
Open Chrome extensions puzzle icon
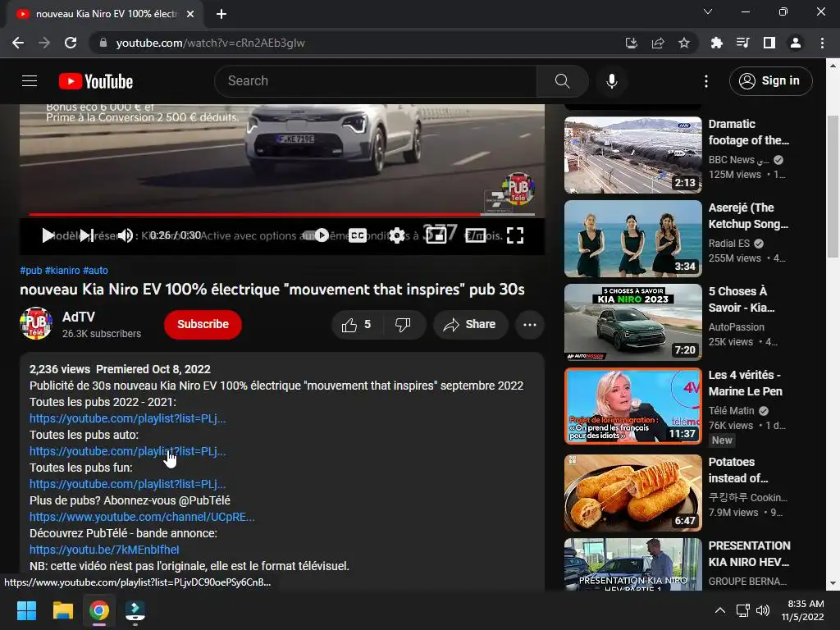(x=716, y=43)
